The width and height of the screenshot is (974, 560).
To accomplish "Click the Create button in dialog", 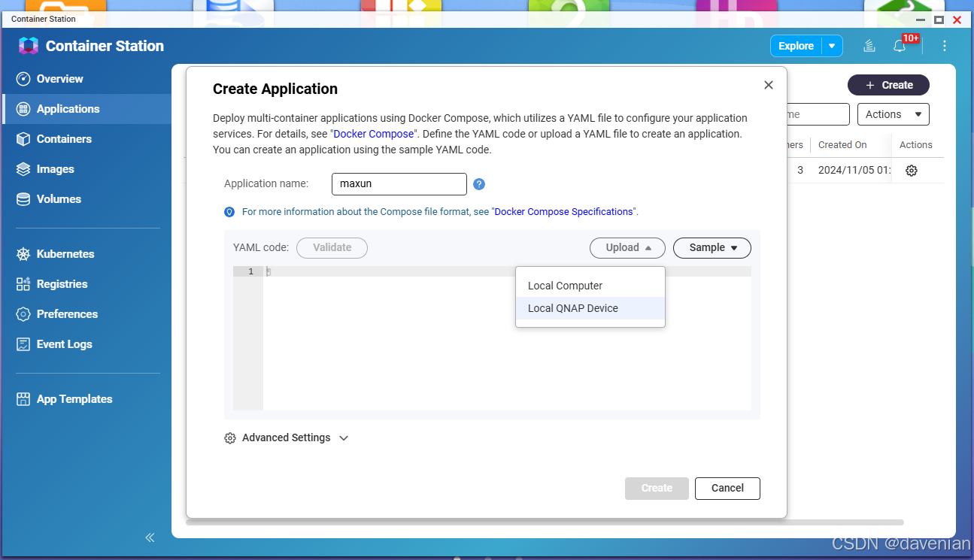I will coord(657,488).
